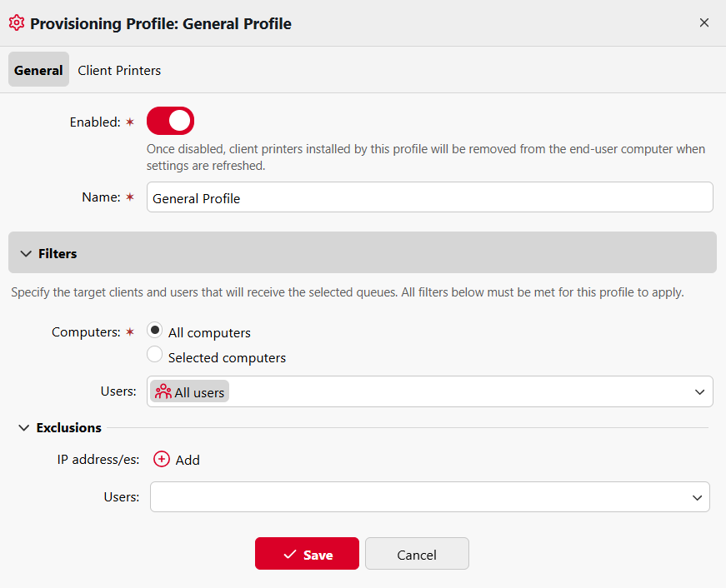Screen dimensions: 726x588
Task: Click the Add link for IP addresses
Action: tap(188, 460)
